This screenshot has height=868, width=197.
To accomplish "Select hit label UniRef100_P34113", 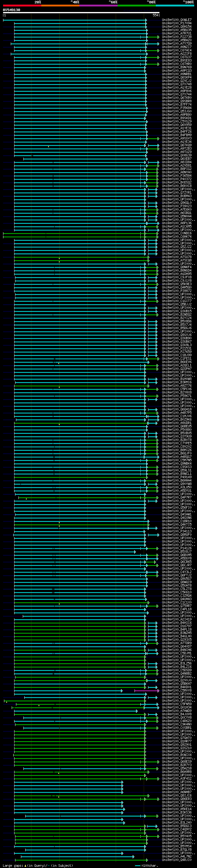I will pos(177,531).
